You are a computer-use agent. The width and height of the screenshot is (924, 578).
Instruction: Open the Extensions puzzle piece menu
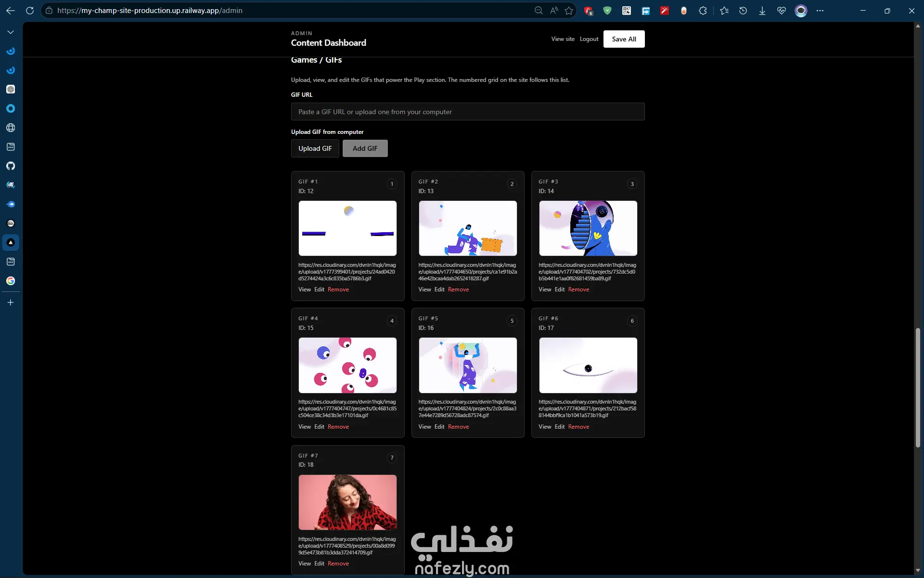coord(703,11)
